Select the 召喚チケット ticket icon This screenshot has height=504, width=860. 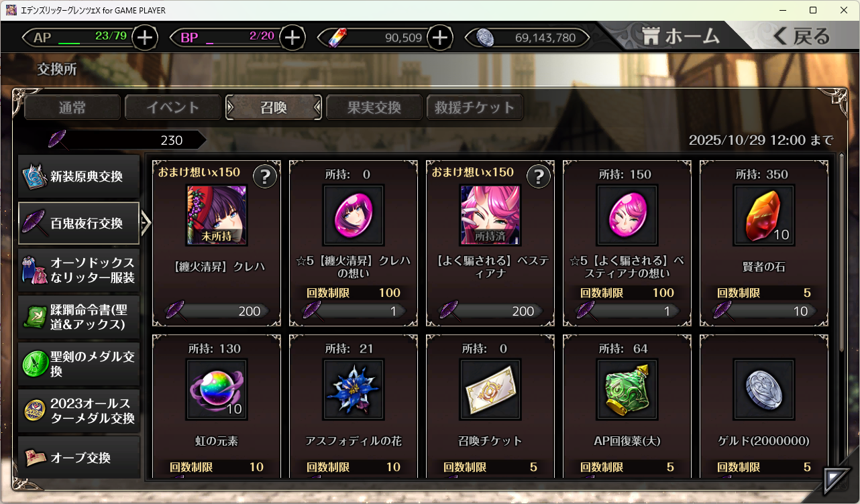pos(490,390)
